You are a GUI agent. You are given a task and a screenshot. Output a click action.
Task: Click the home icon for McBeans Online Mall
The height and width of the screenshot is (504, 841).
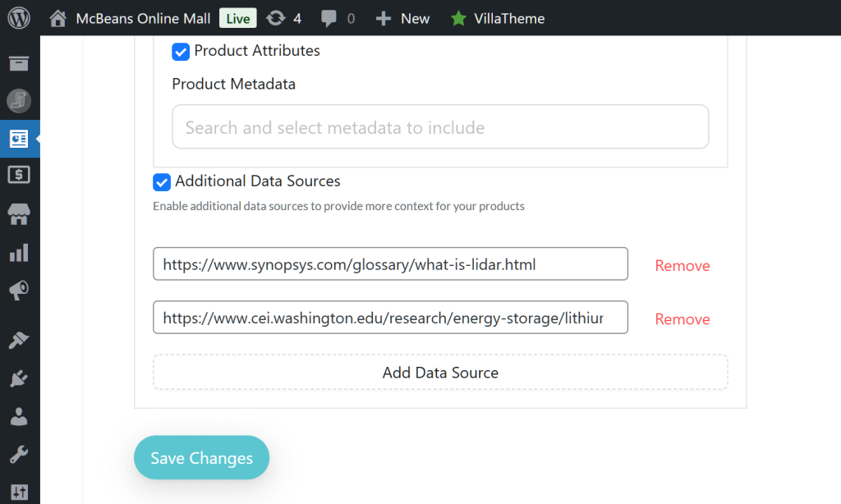[57, 18]
